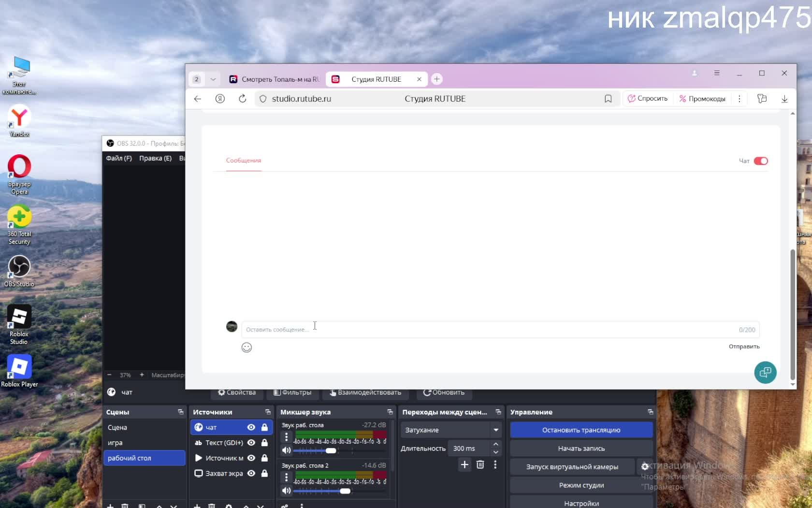Switch to the Смотреть Топаль-м на RUTUBE tab
Image resolution: width=812 pixels, height=508 pixels.
(275, 79)
